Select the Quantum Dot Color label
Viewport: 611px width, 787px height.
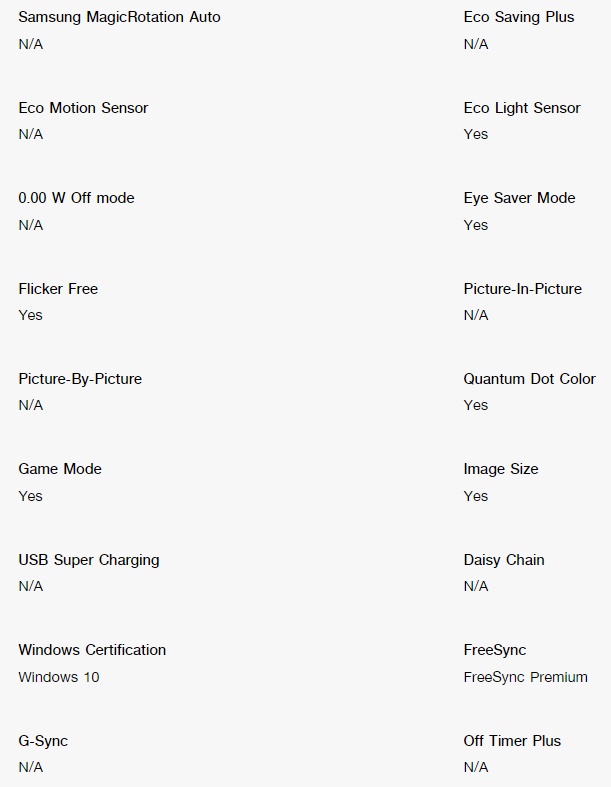tap(530, 379)
